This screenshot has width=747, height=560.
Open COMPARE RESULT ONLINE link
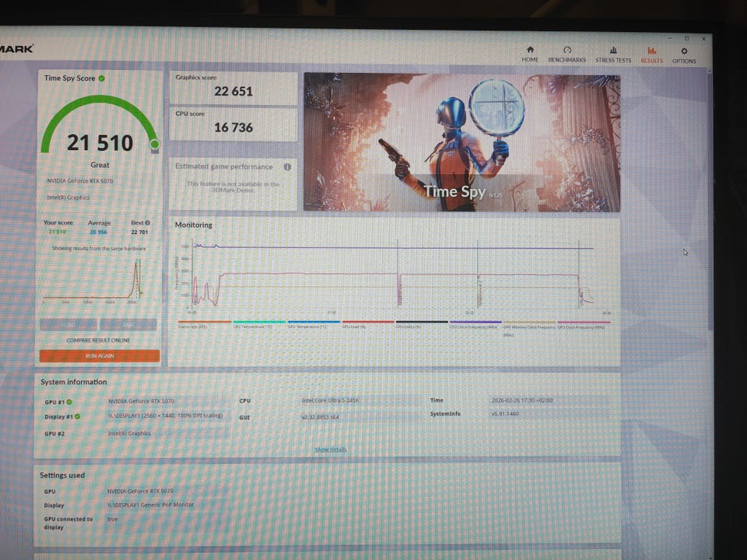(98, 340)
